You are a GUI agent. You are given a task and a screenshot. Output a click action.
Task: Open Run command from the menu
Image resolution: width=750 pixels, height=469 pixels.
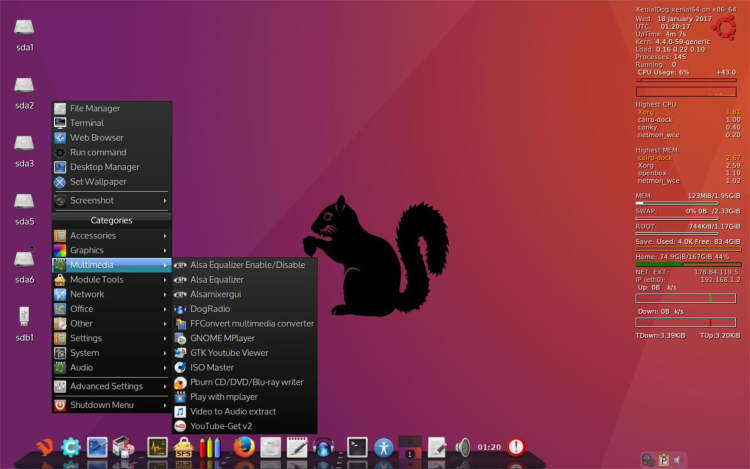point(97,152)
